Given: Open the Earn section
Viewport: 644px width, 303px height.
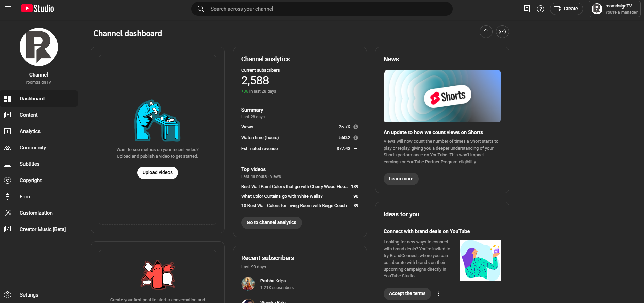Looking at the screenshot, I should pyautogui.click(x=39, y=197).
